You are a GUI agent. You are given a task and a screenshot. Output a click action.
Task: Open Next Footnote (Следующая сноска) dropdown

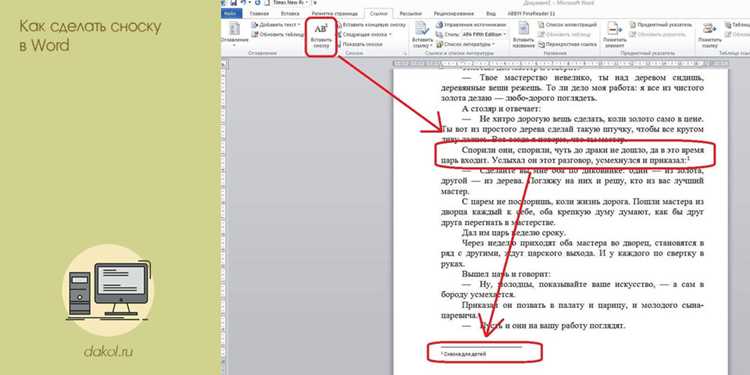[x=366, y=34]
